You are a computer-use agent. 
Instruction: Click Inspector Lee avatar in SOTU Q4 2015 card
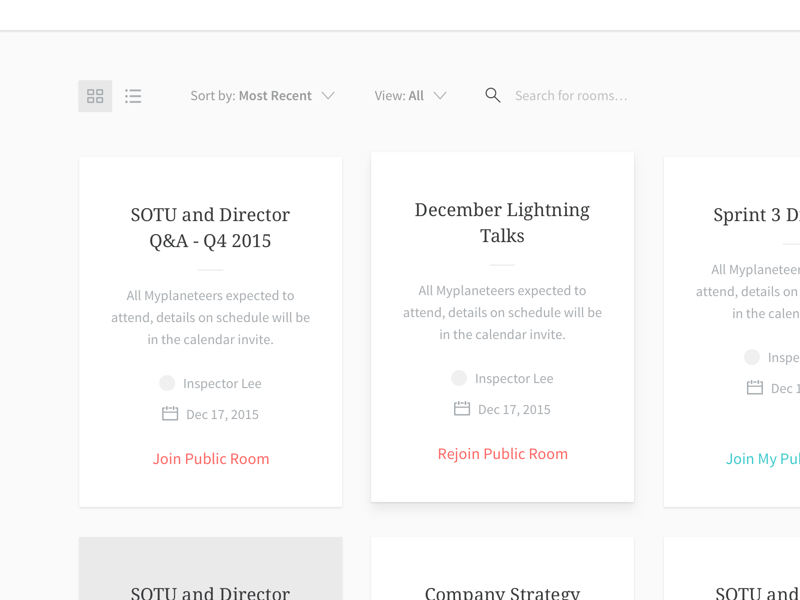click(x=167, y=383)
